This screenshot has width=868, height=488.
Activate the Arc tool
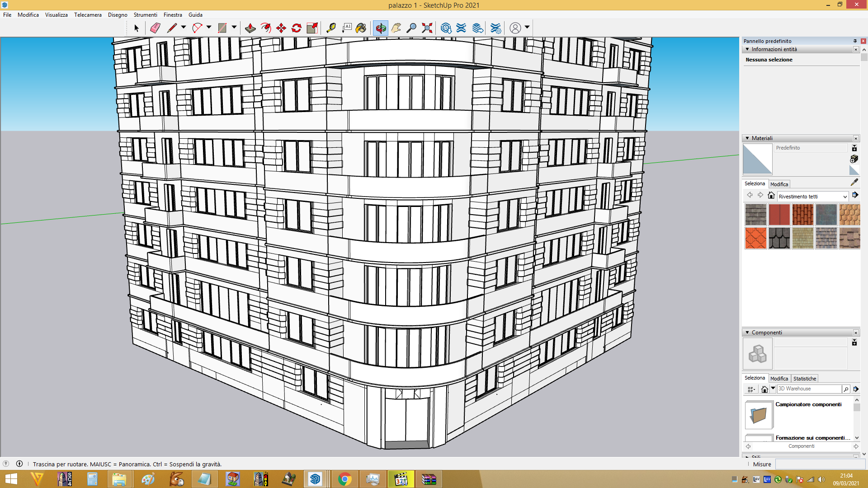point(197,28)
